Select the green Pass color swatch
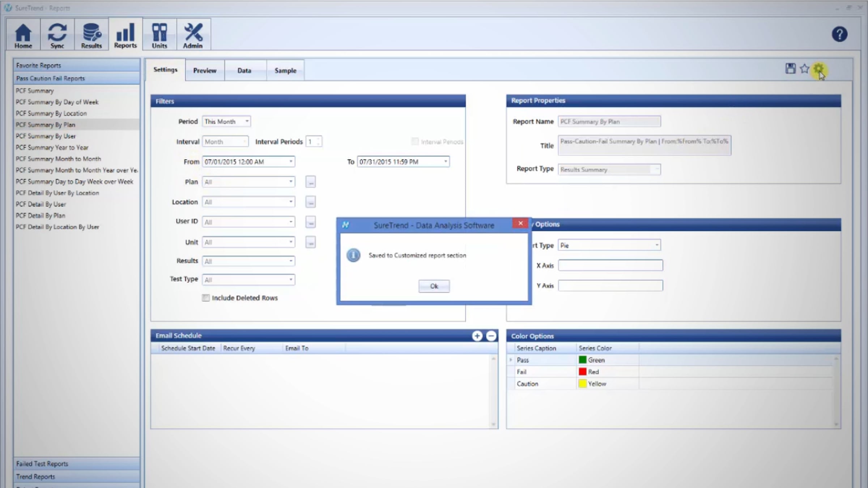Image resolution: width=868 pixels, height=488 pixels. 582,360
